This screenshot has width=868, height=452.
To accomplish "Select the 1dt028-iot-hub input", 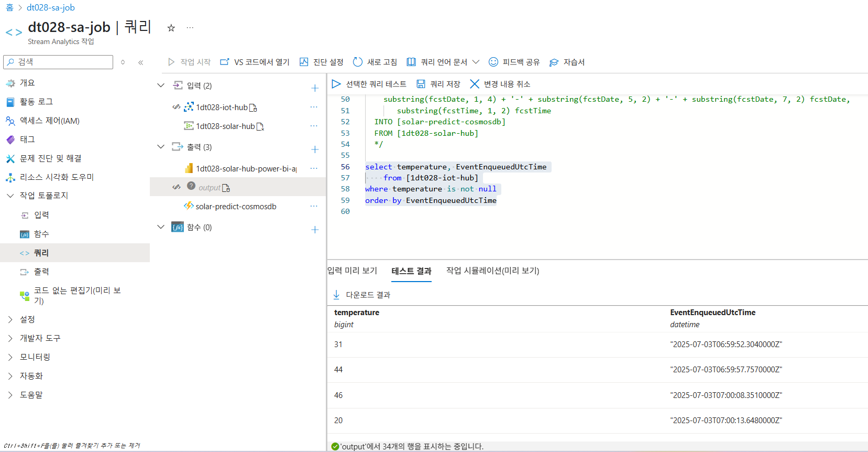I will (x=222, y=107).
